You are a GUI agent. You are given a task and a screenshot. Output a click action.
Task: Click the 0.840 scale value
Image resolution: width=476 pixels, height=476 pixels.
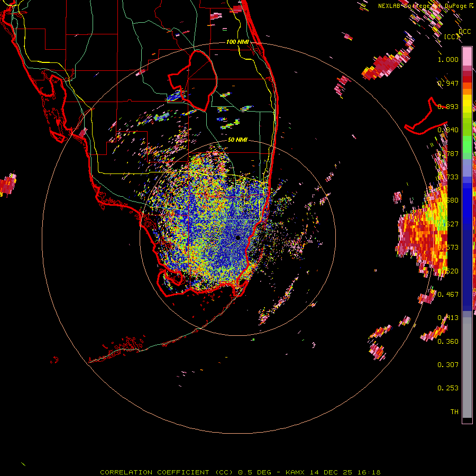448,130
